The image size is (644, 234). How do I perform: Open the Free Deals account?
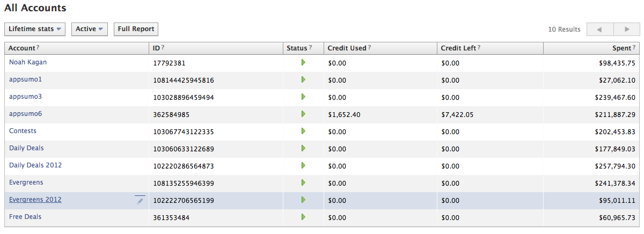pyautogui.click(x=25, y=217)
